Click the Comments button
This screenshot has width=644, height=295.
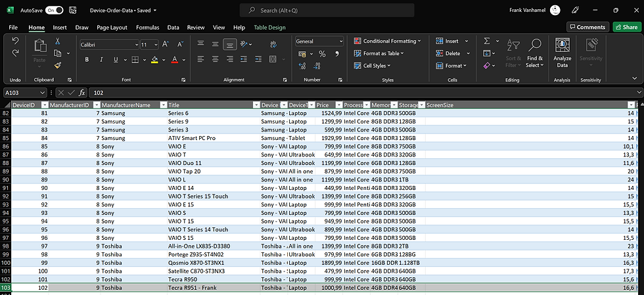pos(587,27)
